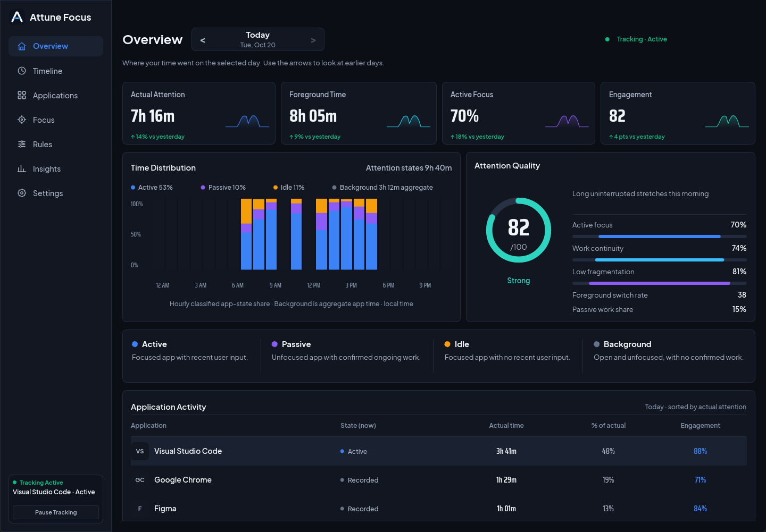Select the Google Chrome row name

(x=183, y=480)
